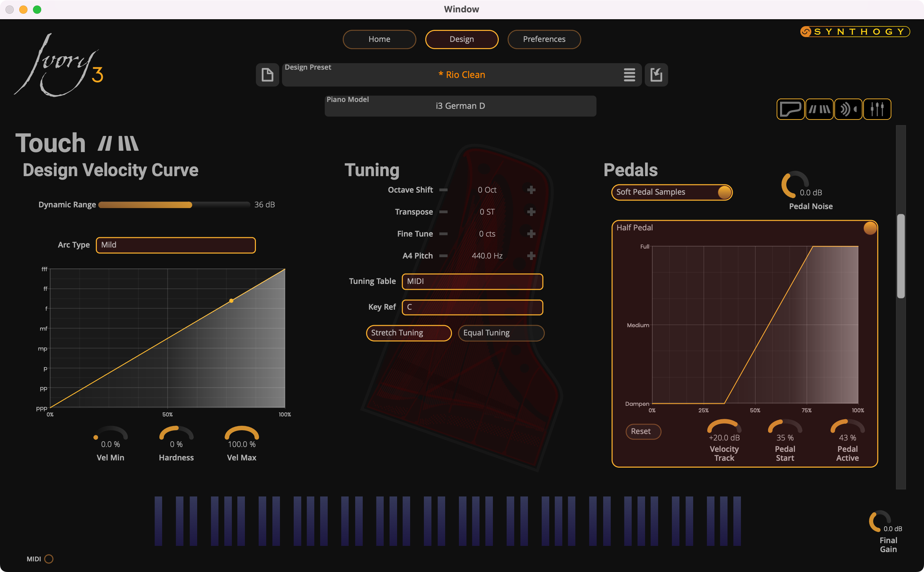
Task: Click the new preset document icon
Action: tap(268, 75)
